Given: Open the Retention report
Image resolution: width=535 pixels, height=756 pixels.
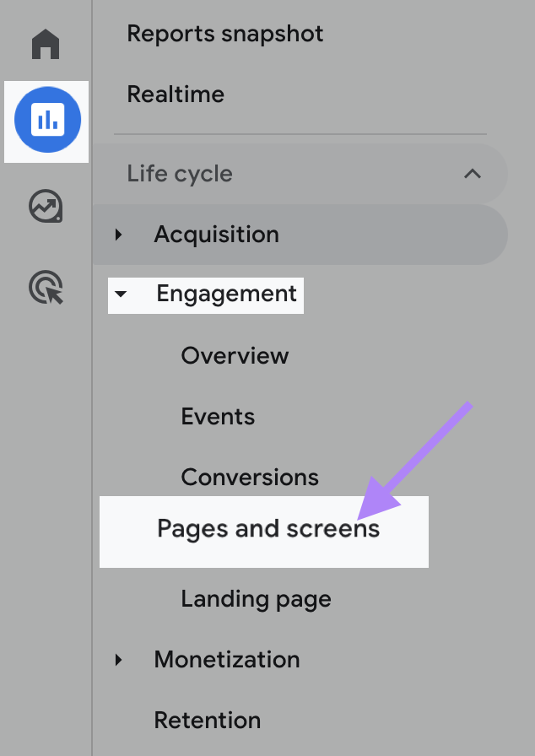Looking at the screenshot, I should 207,721.
